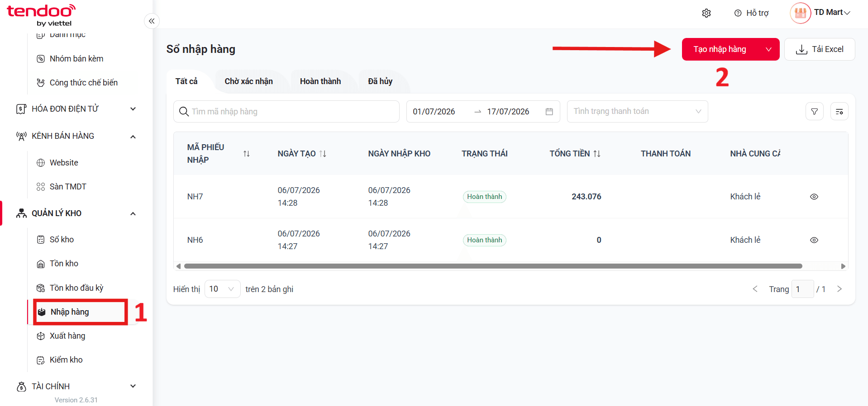868x406 pixels.
Task: Sort by Ngày tạo column toggle
Action: pyautogui.click(x=323, y=154)
